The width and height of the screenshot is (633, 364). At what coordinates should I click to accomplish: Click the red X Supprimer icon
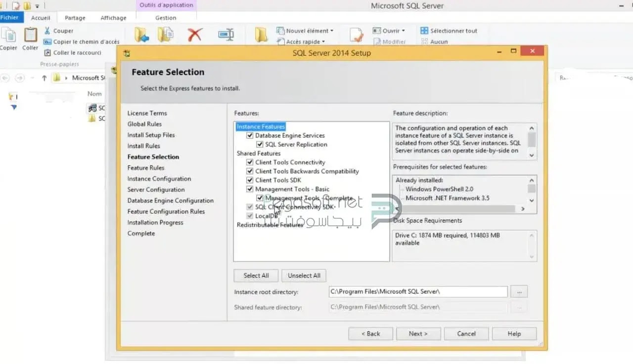click(195, 35)
